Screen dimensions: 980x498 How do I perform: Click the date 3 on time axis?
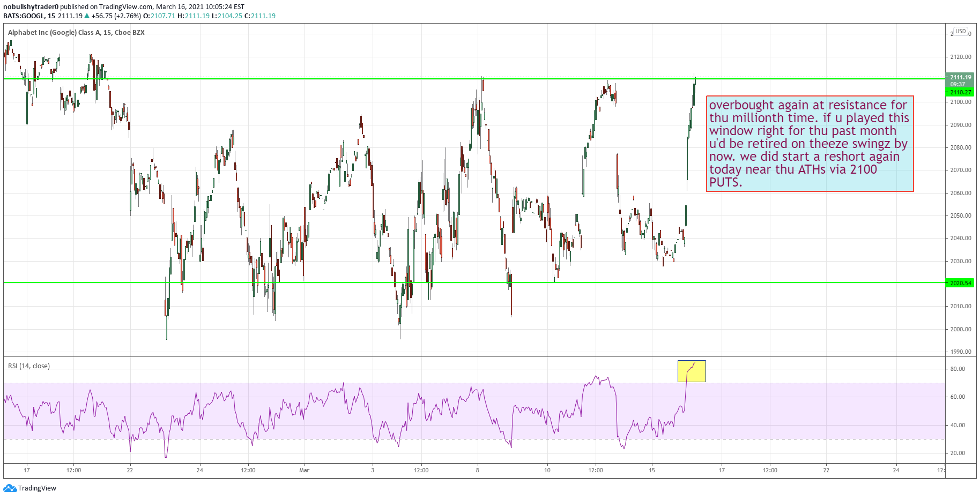coord(373,470)
